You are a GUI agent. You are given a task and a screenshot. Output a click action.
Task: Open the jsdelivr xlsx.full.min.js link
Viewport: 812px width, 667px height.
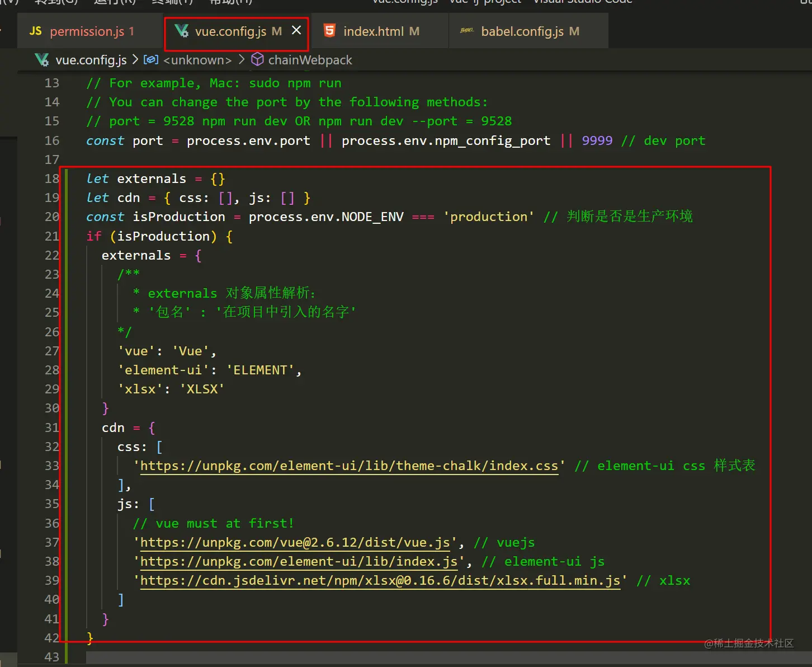coord(380,580)
